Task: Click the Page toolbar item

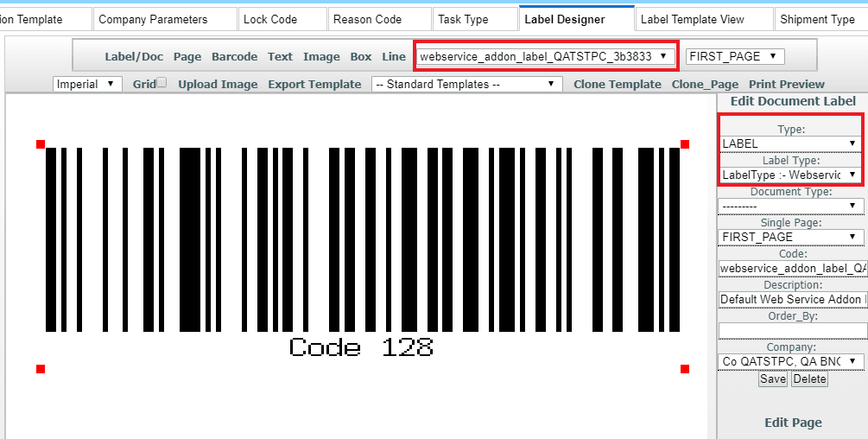Action: pos(187,56)
